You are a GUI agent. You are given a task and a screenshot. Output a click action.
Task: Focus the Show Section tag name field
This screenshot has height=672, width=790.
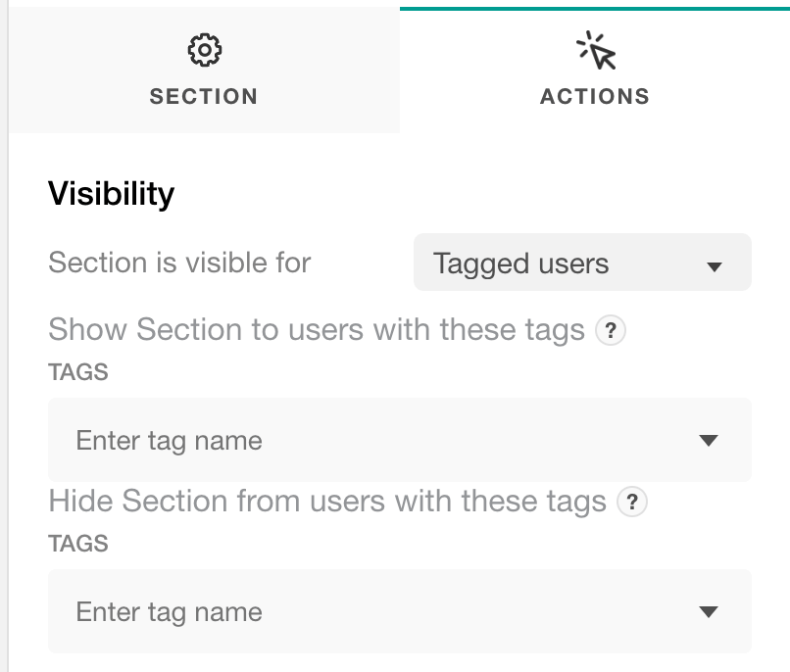click(400, 440)
